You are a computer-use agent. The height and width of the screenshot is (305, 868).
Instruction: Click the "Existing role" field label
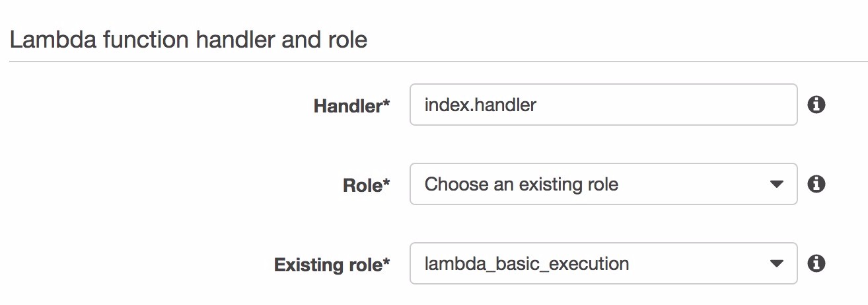click(x=328, y=265)
